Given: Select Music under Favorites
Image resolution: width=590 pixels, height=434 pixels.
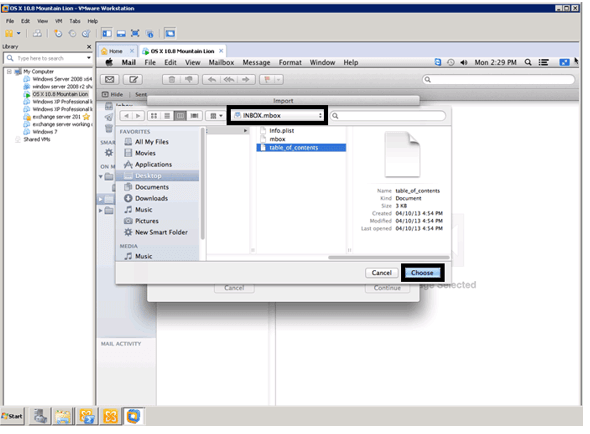Looking at the screenshot, I should pyautogui.click(x=143, y=210).
